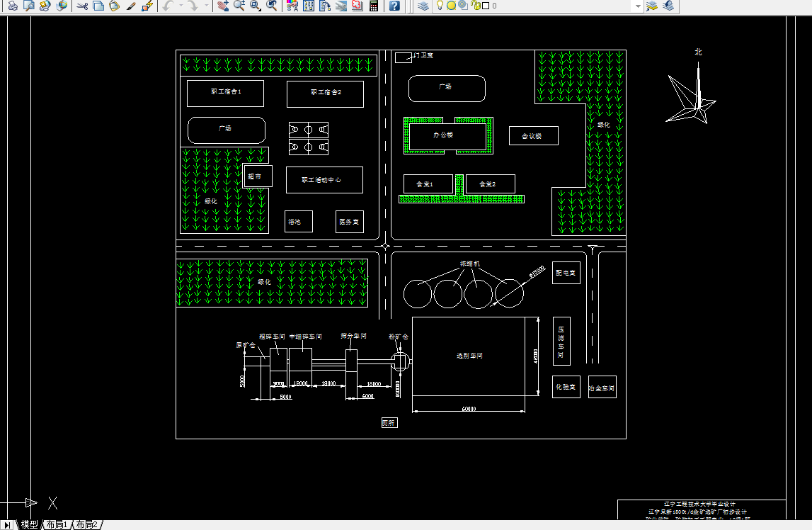Select the 厕所 label

[x=389, y=423]
